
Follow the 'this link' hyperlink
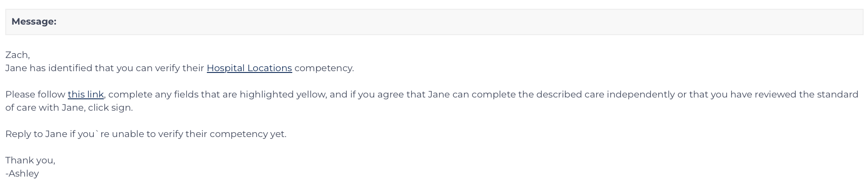click(86, 94)
